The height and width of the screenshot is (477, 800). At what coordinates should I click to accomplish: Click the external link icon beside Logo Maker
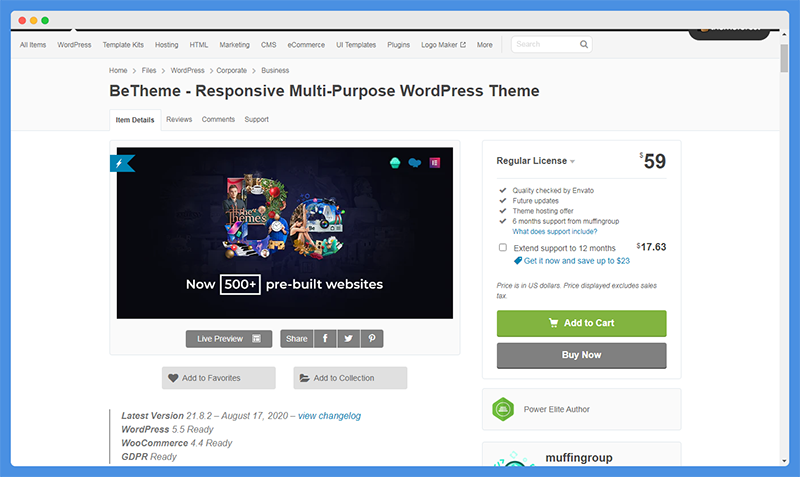point(463,45)
